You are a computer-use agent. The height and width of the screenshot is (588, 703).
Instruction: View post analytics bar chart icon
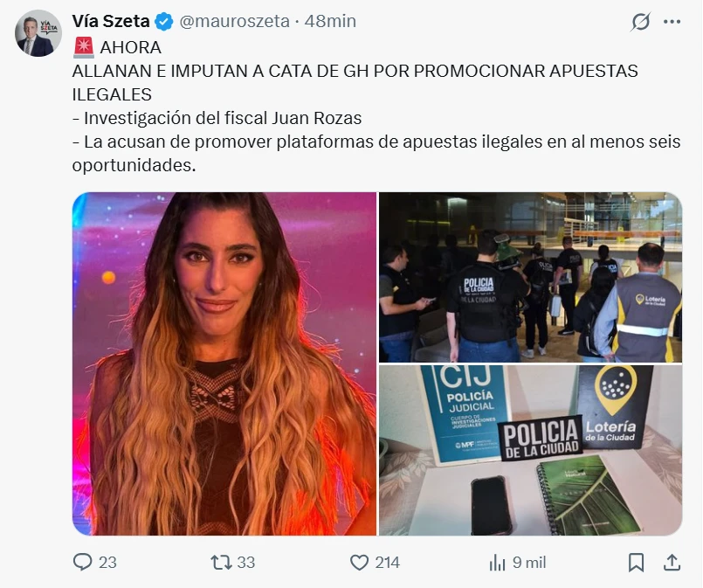point(497,563)
